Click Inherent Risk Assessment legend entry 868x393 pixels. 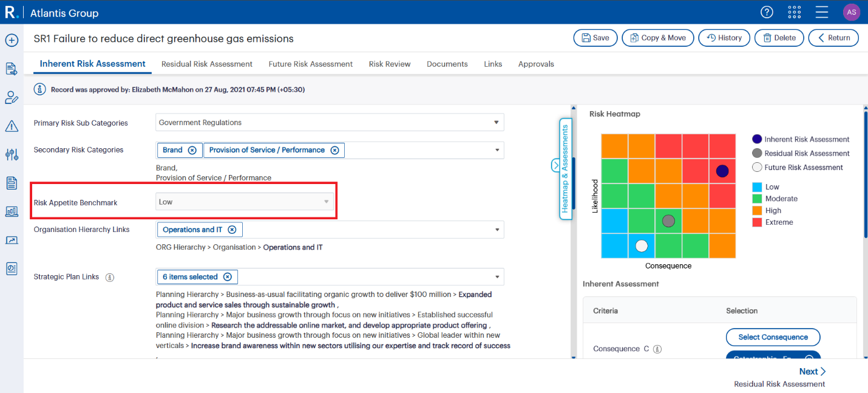[801, 140]
